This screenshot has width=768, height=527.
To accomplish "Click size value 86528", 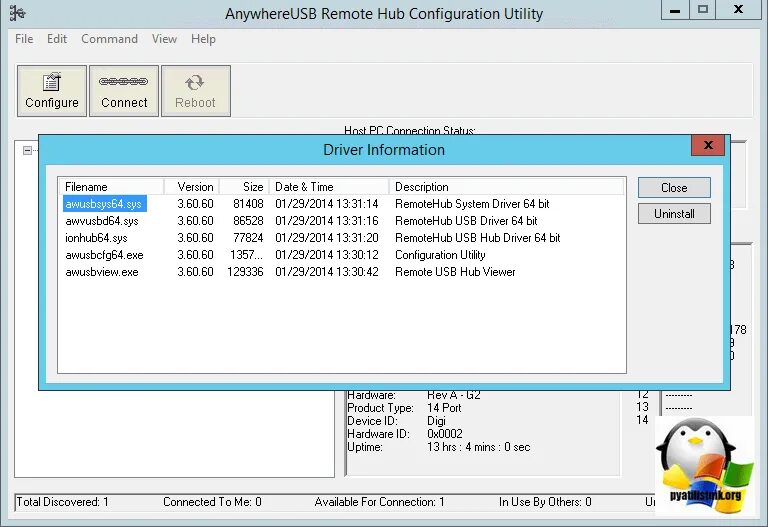I will tap(248, 221).
